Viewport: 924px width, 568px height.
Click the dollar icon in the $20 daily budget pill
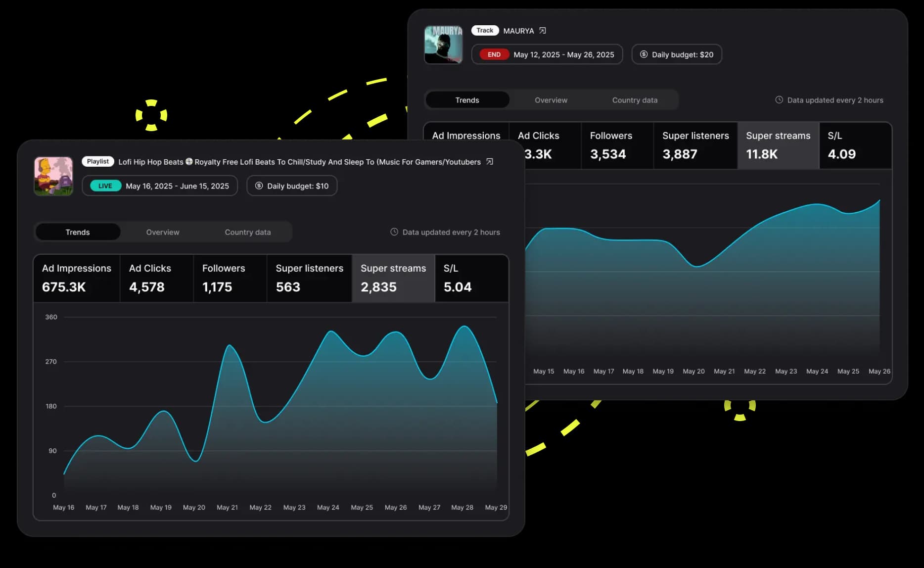tap(644, 54)
